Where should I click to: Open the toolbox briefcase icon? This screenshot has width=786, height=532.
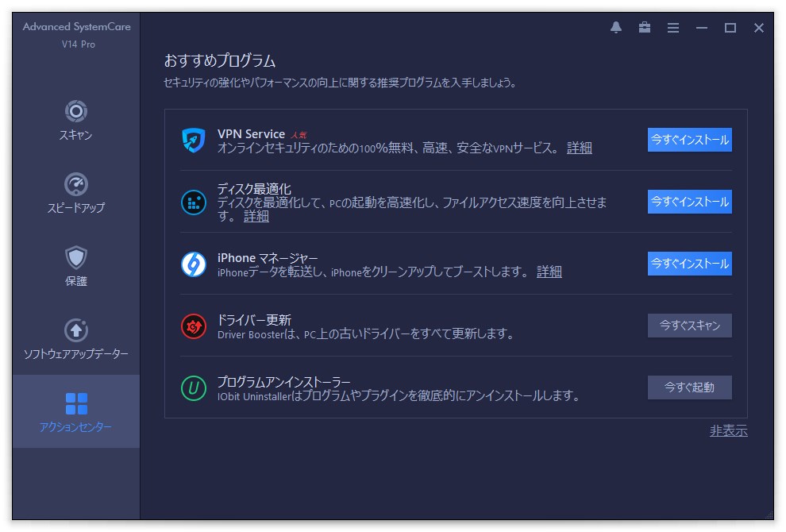tap(645, 28)
